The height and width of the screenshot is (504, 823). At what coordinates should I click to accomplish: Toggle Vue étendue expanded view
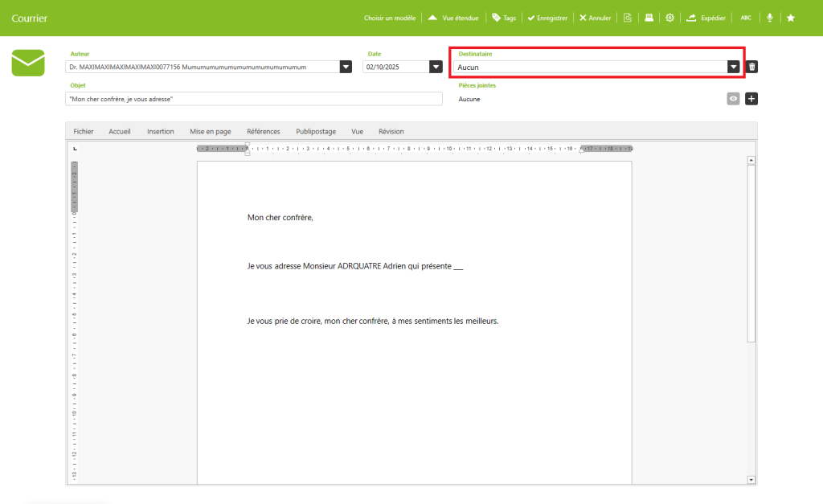coord(454,18)
